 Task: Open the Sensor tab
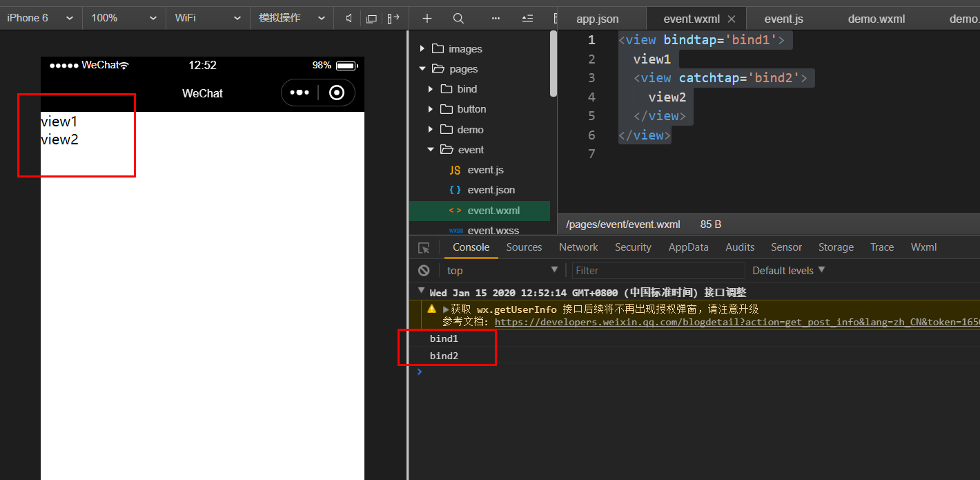tap(786, 247)
